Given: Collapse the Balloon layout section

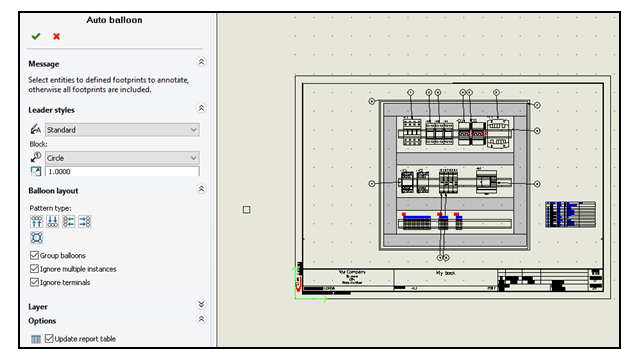Looking at the screenshot, I should (201, 189).
